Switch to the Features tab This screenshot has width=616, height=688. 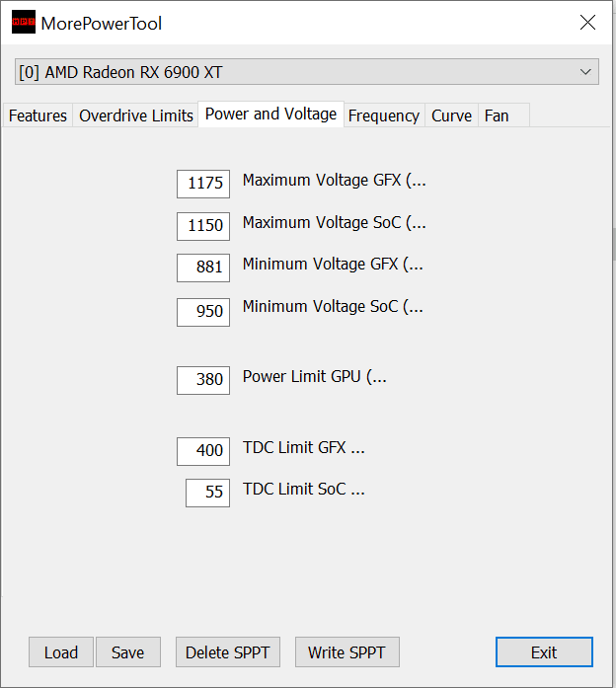(38, 115)
